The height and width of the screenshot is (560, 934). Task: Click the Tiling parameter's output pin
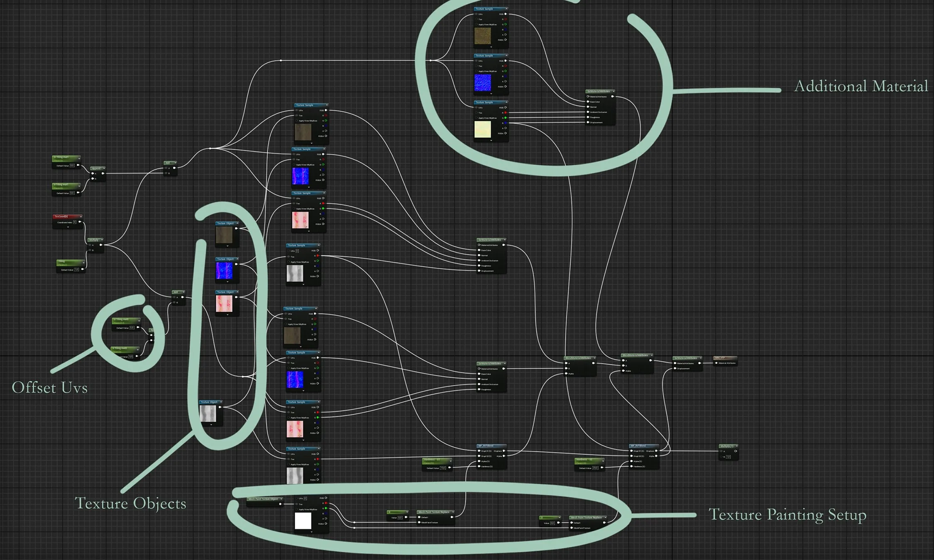[x=82, y=270]
